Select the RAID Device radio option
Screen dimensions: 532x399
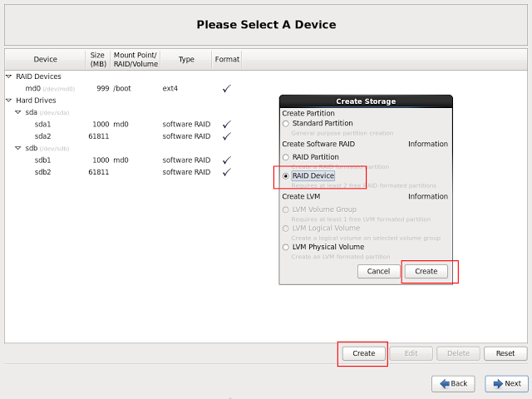[286, 176]
